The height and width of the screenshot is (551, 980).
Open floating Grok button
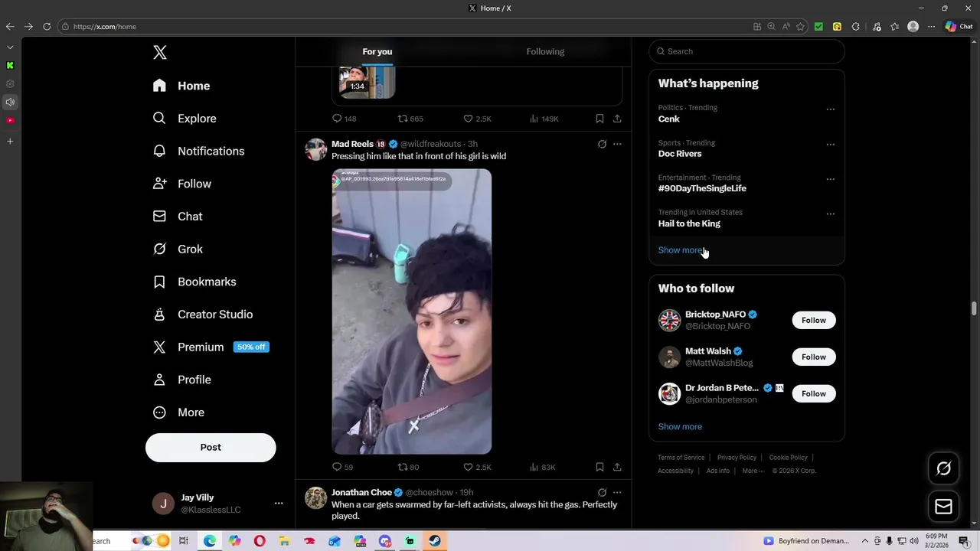click(x=943, y=468)
